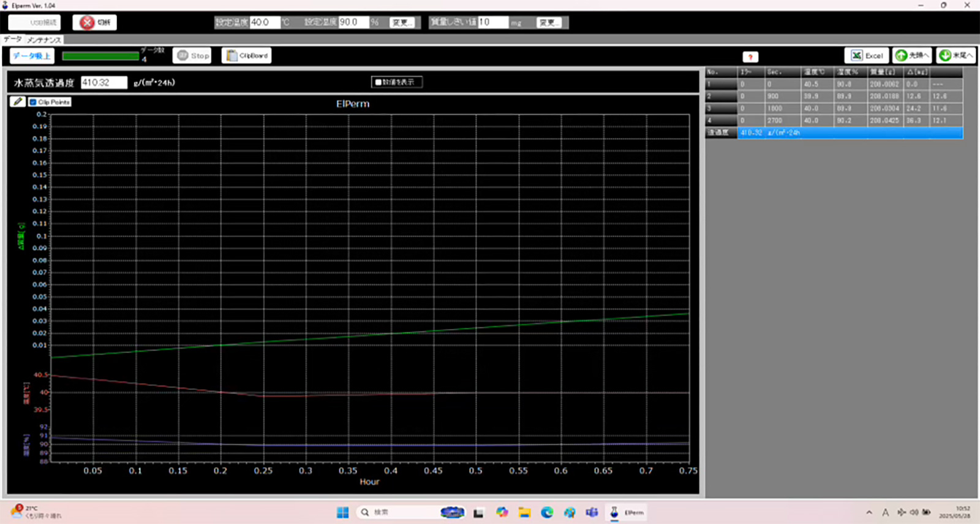Screen dimensions: 980x524
Task: Click the last-column cell 12.1
Action: click(947, 121)
